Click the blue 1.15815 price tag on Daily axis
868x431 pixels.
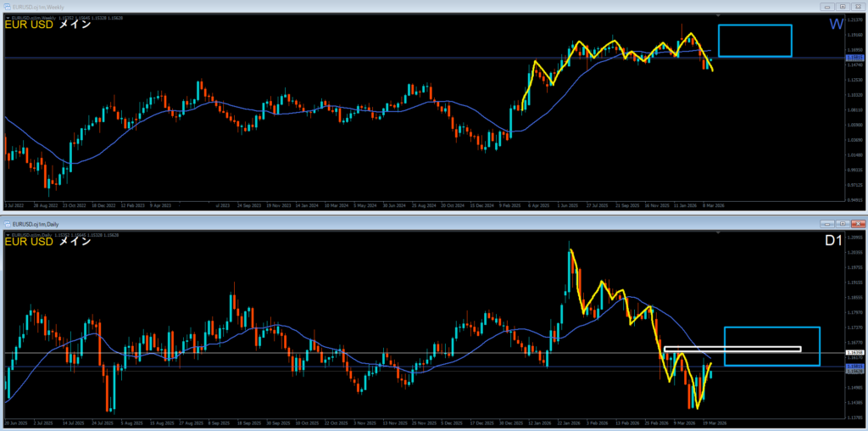point(856,367)
